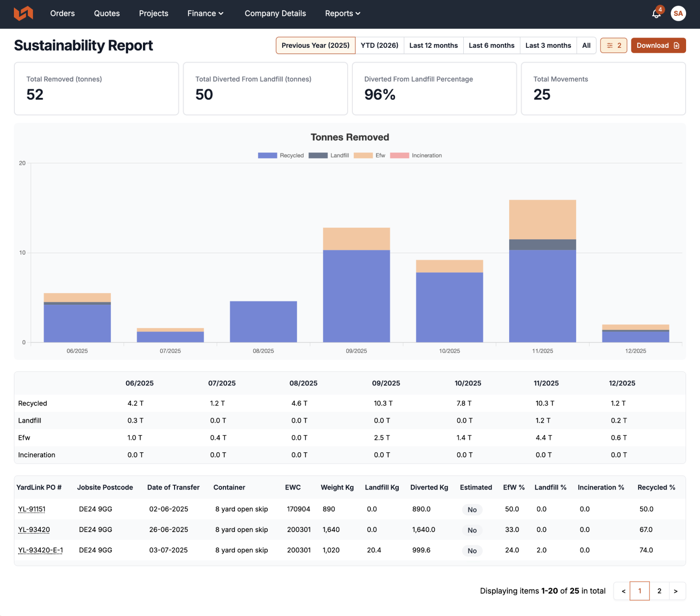Toggle the Efw legend series
This screenshot has height=616, width=700.
point(369,155)
